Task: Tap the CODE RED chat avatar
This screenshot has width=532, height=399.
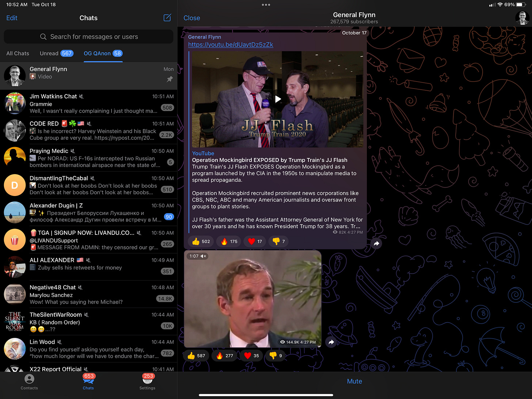Action: point(15,131)
